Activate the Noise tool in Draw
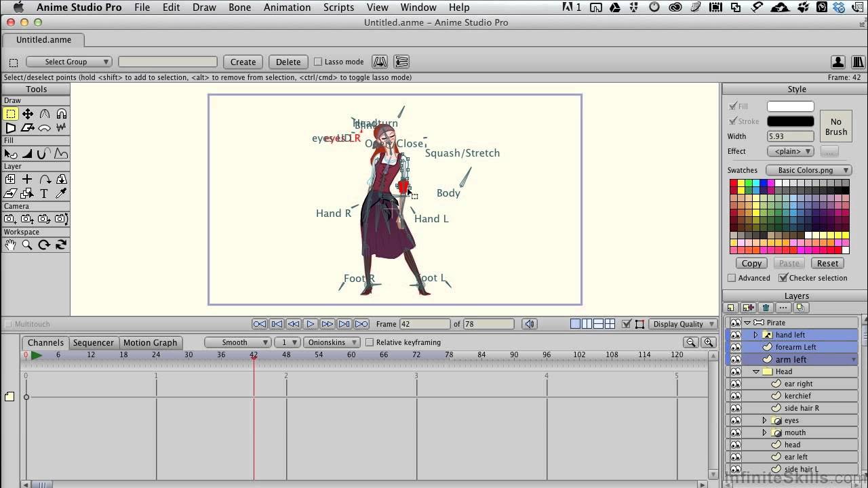Image resolution: width=868 pixels, height=488 pixels. tap(62, 127)
